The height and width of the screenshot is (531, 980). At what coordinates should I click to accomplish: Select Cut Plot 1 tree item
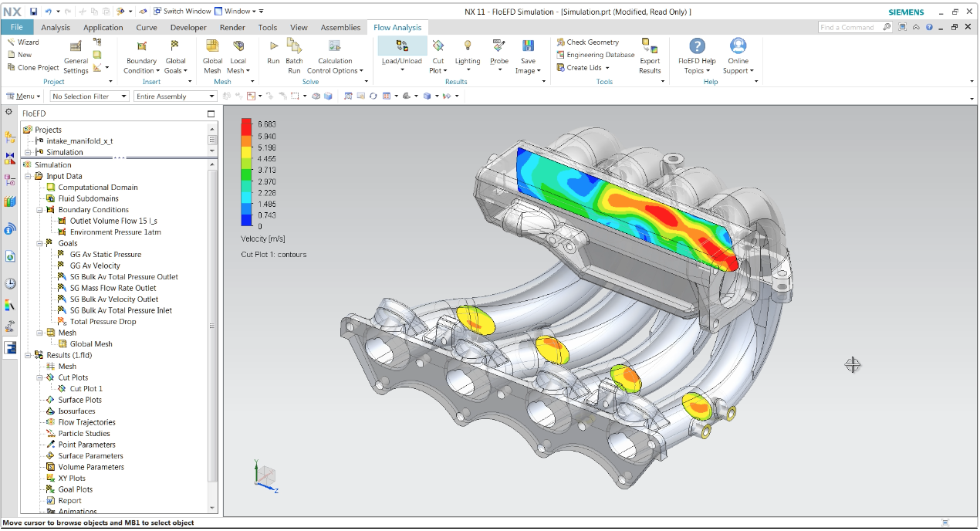(x=86, y=389)
